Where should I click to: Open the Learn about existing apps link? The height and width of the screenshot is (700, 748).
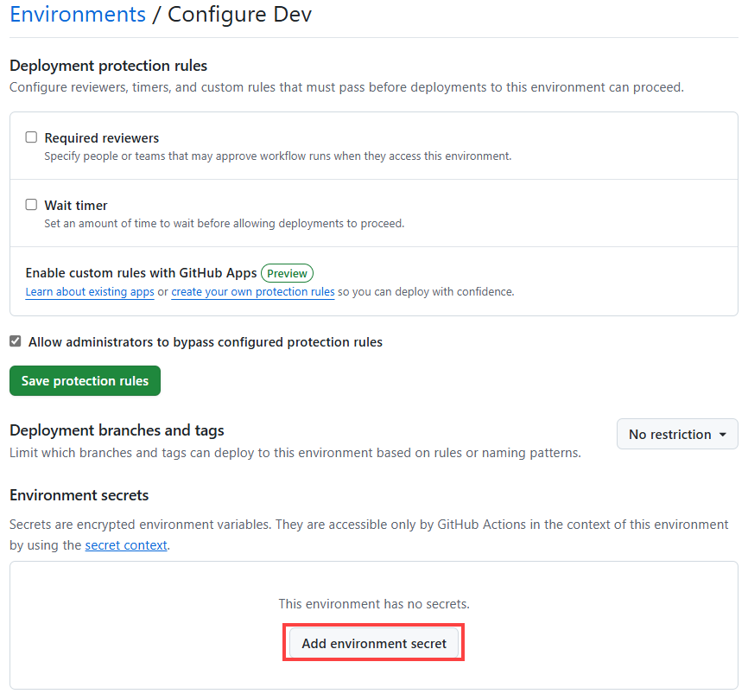pos(90,292)
